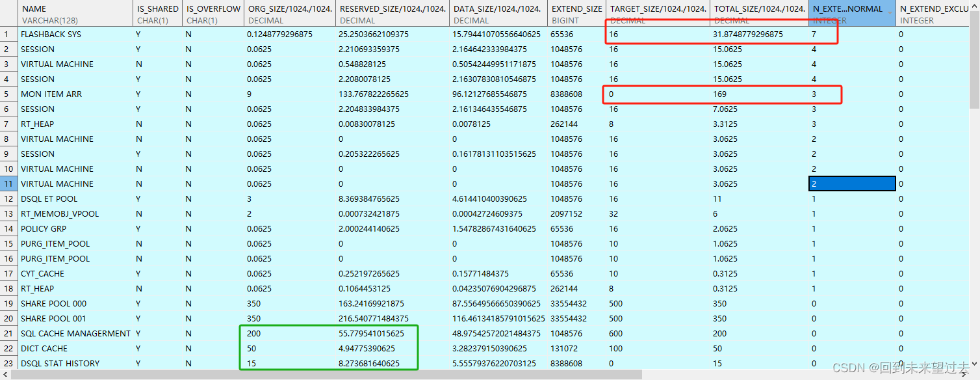Viewport: 980px width, 380px height.
Task: Click the 131072 extend size cell
Action: (577, 348)
